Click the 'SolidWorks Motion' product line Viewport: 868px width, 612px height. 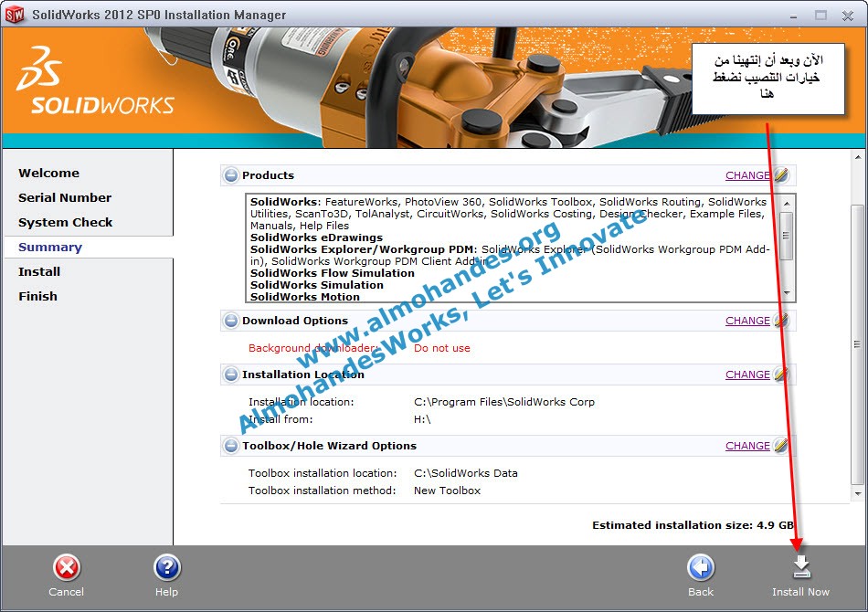click(305, 297)
